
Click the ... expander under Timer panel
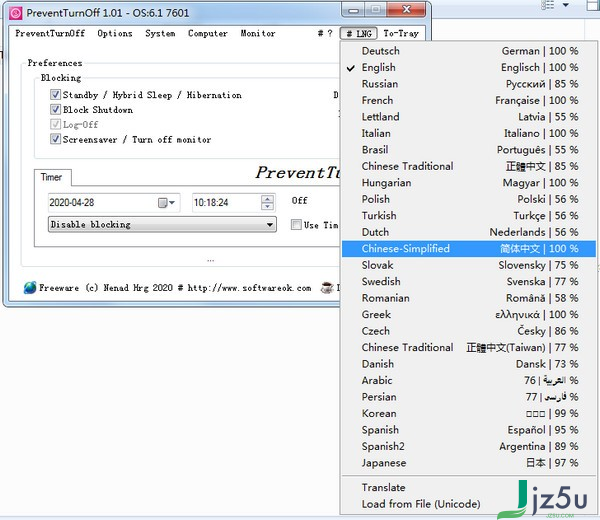(x=210, y=261)
